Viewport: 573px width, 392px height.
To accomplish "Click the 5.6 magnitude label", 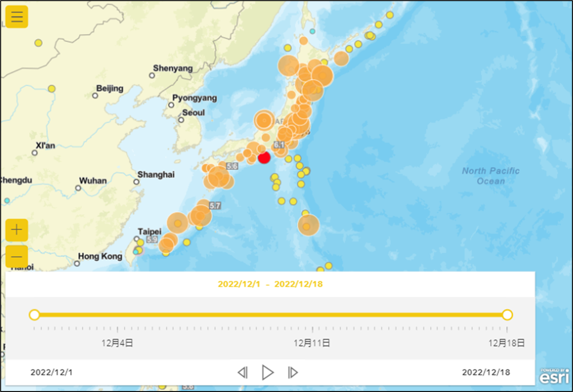I will coord(232,166).
